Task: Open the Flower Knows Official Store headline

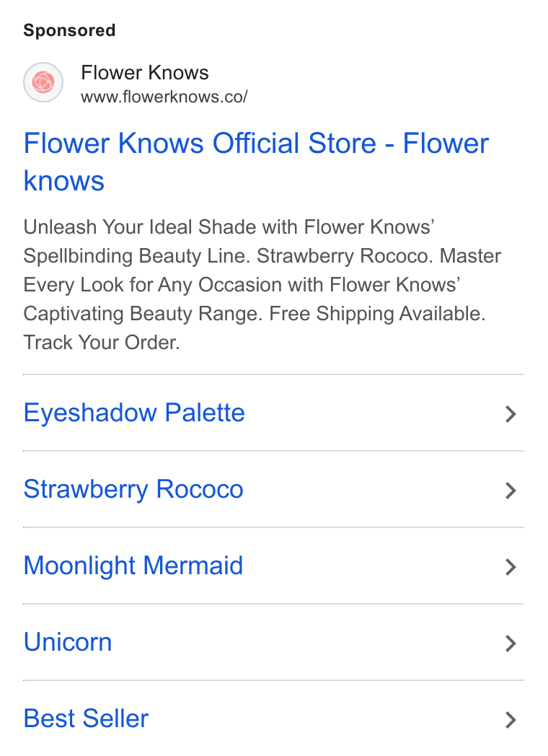Action: point(256,162)
